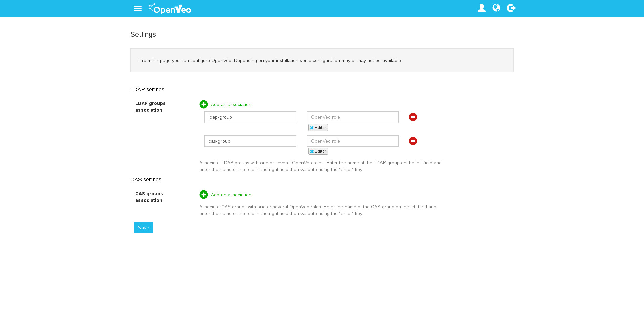644x314 pixels.
Task: Focus the cas-group name field
Action: click(250, 141)
